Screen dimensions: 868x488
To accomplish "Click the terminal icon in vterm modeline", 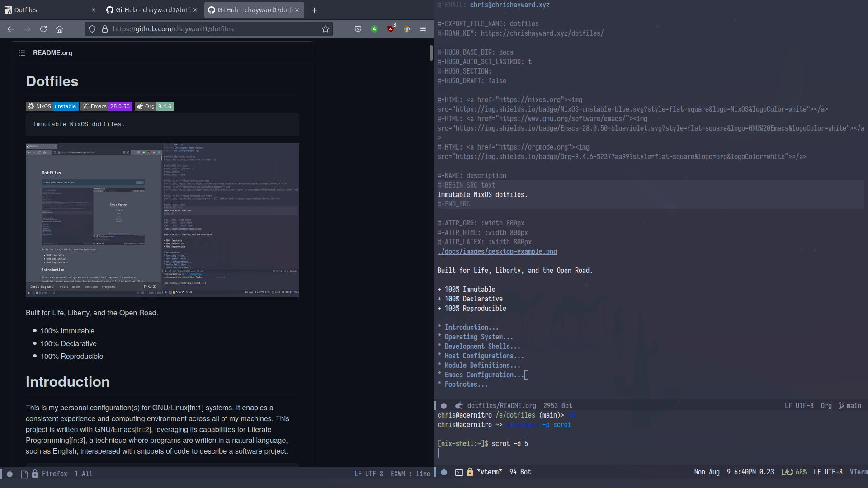I will click(x=459, y=472).
